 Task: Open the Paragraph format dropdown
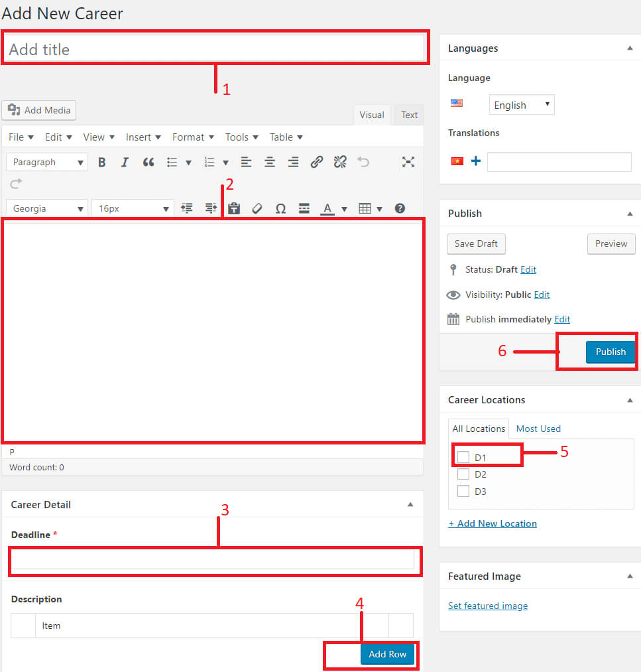pos(47,162)
